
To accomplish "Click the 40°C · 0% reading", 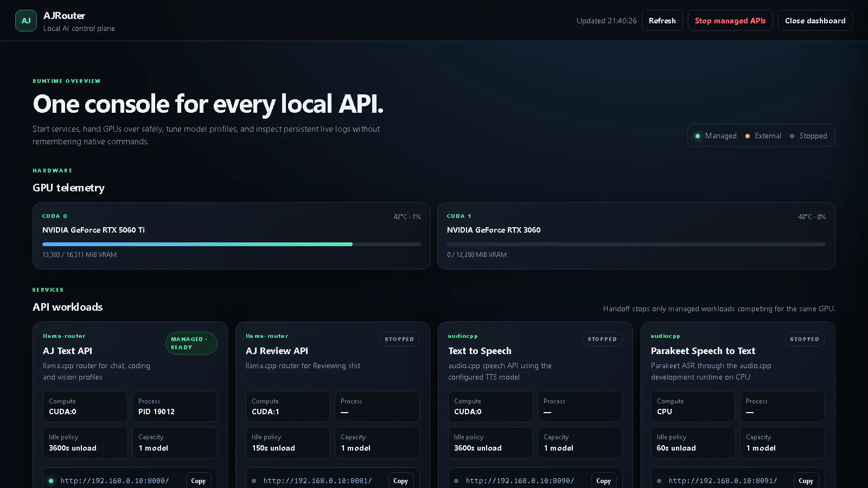I will 812,217.
